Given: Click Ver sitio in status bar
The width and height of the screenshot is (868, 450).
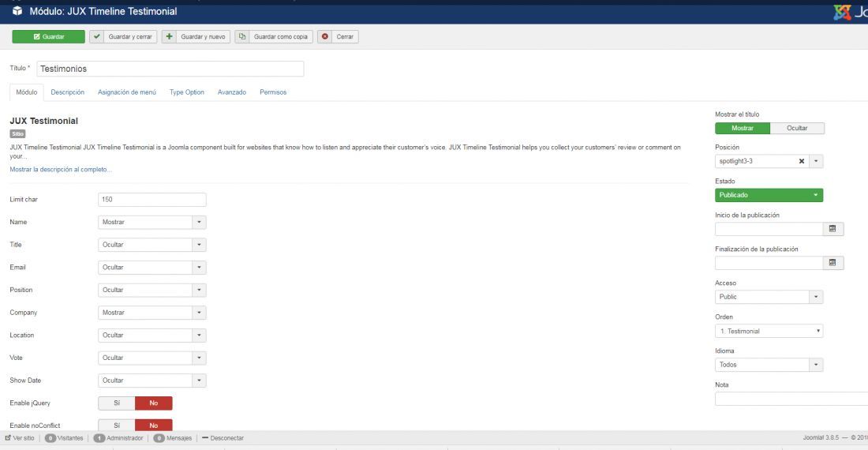Looking at the screenshot, I should [20, 438].
